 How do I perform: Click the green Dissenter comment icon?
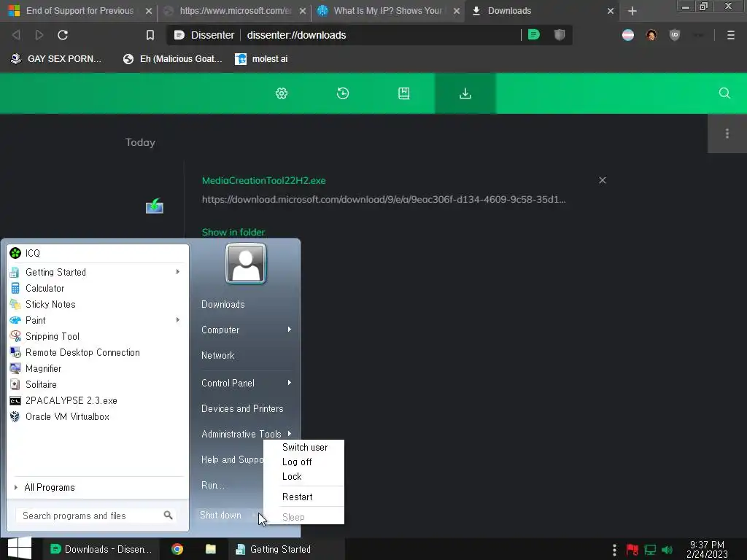click(534, 34)
